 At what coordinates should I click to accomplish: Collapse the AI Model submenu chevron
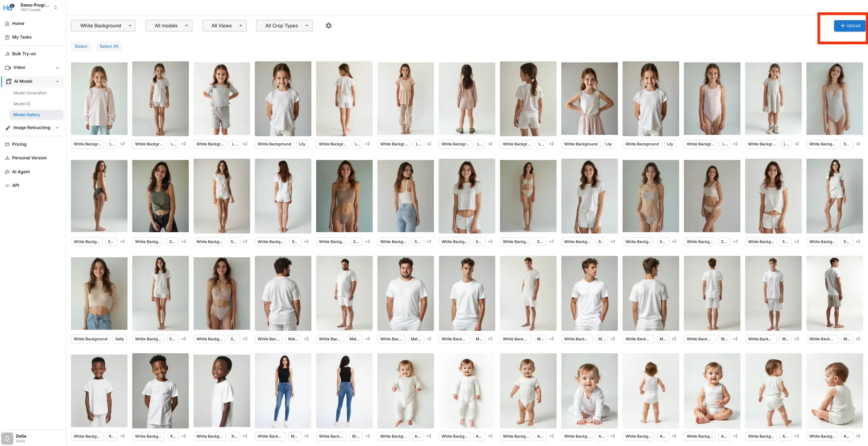(57, 82)
